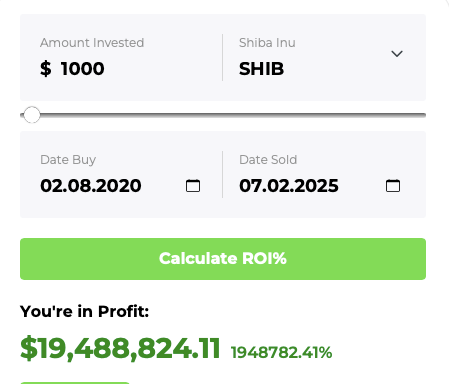This screenshot has height=384, width=449.
Task: Click the Amount Invested field showing 1000
Action: [82, 69]
